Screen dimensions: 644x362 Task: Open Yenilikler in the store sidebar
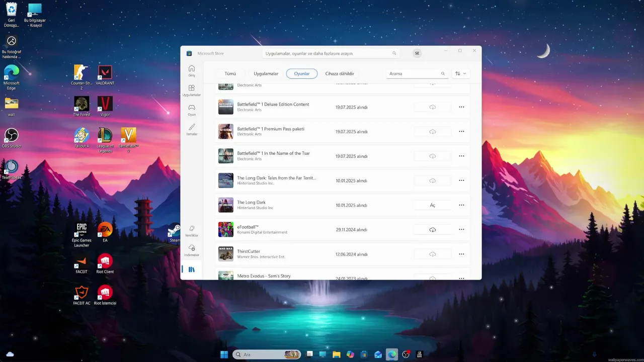click(x=191, y=231)
